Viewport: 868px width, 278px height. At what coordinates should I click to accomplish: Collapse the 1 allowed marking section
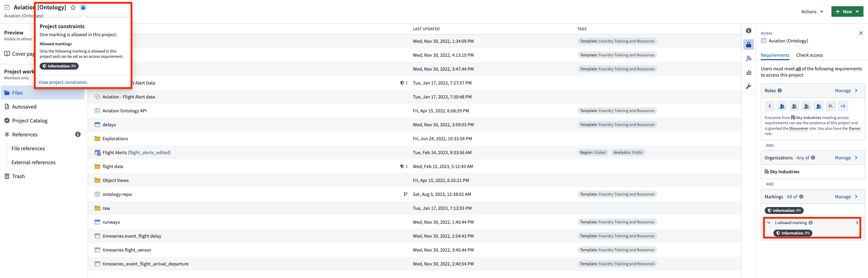[x=769, y=223]
